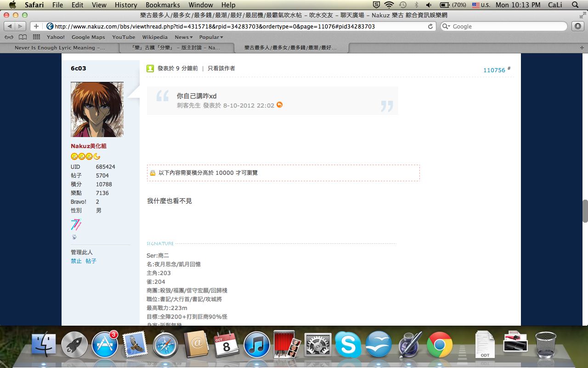This screenshot has height=368, width=588.
Task: Open the Trash in the Dock
Action: click(x=546, y=345)
